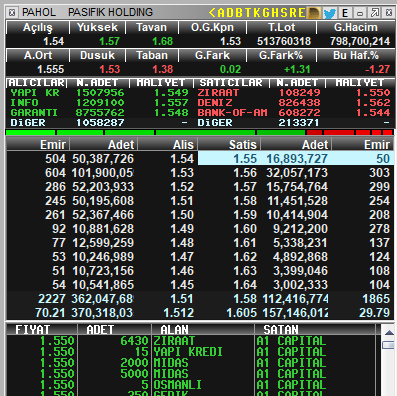
Task: Click the yellow 'R' shortcut letter
Action: point(293,13)
